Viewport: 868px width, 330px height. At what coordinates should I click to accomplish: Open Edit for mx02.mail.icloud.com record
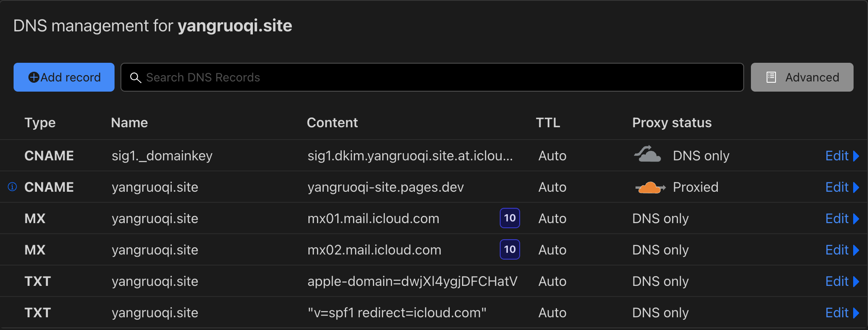pyautogui.click(x=842, y=250)
